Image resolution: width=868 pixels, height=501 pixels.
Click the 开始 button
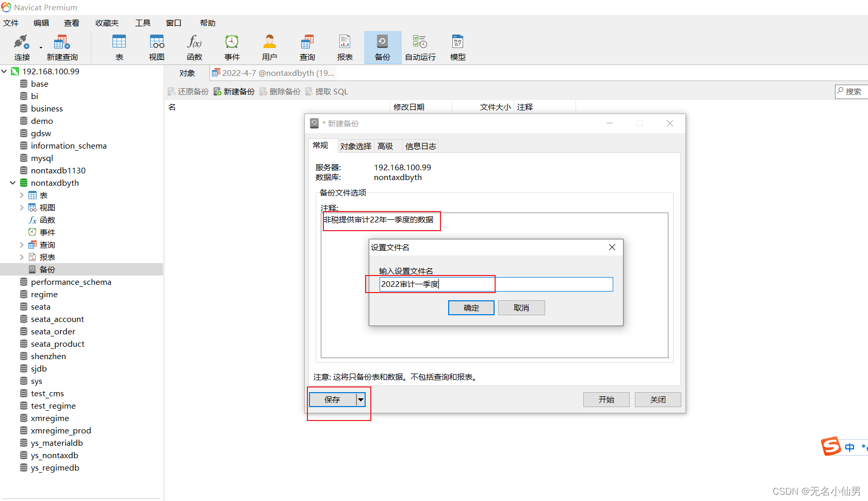607,399
